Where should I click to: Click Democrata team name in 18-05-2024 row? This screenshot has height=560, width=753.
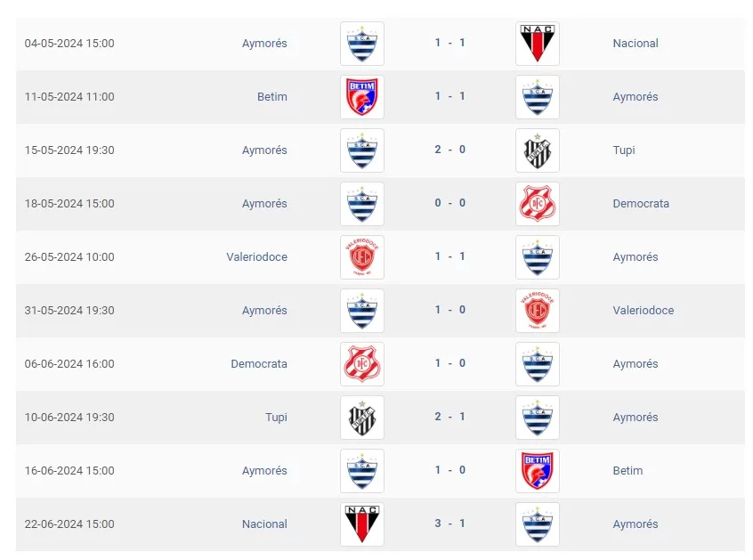(x=641, y=203)
